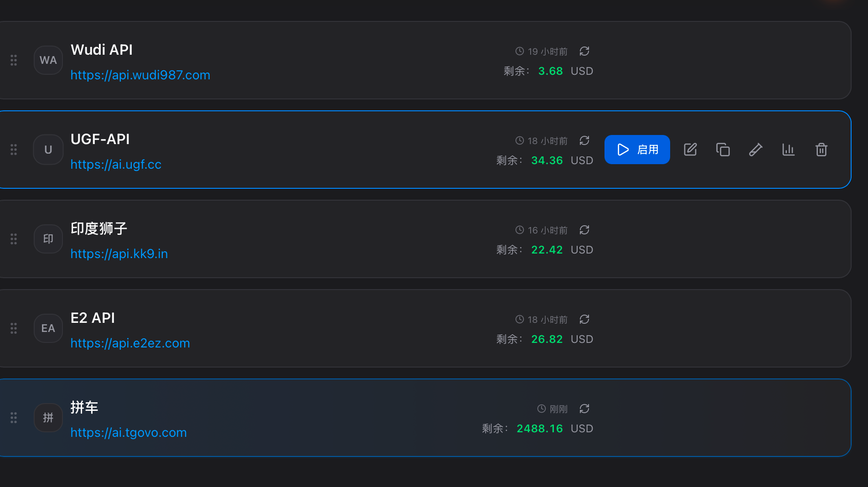Image resolution: width=868 pixels, height=487 pixels.
Task: Open the https://api.e2ez.com link
Action: (130, 343)
